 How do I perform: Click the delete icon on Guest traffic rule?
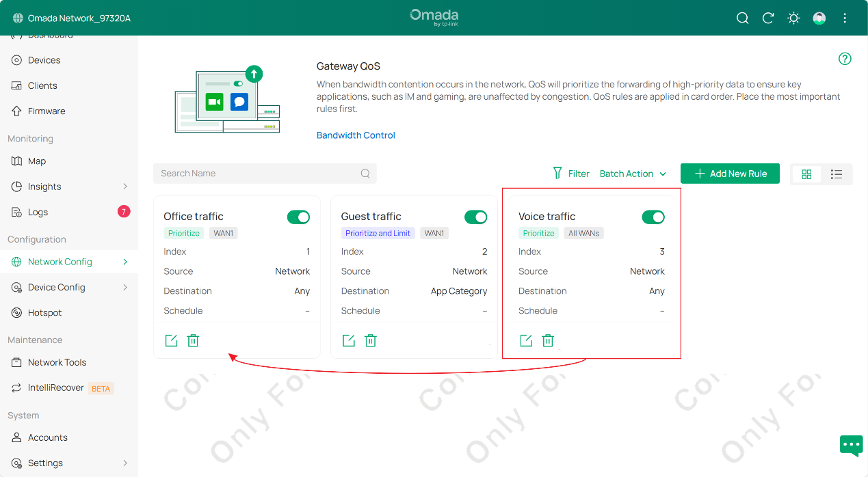click(370, 340)
